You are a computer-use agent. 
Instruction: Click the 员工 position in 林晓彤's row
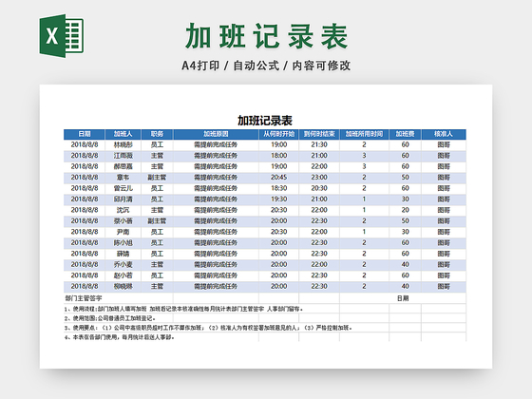[x=157, y=144]
